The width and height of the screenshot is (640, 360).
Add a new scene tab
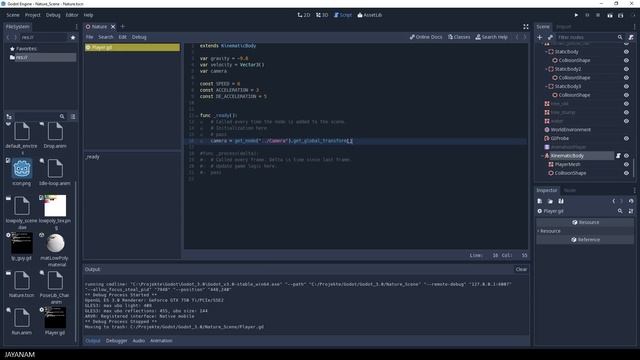coord(122,27)
